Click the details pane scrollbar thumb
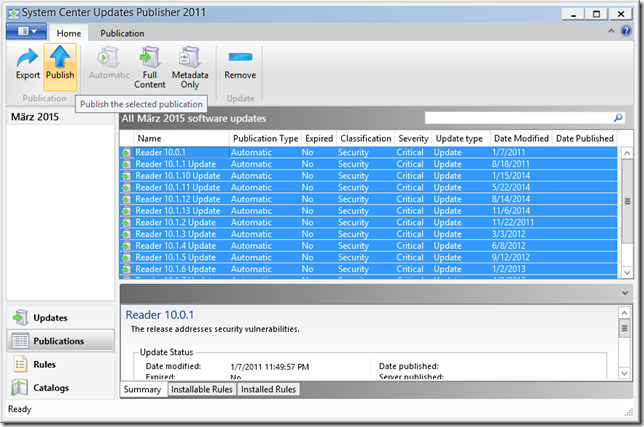This screenshot has width=644, height=427. (624, 328)
